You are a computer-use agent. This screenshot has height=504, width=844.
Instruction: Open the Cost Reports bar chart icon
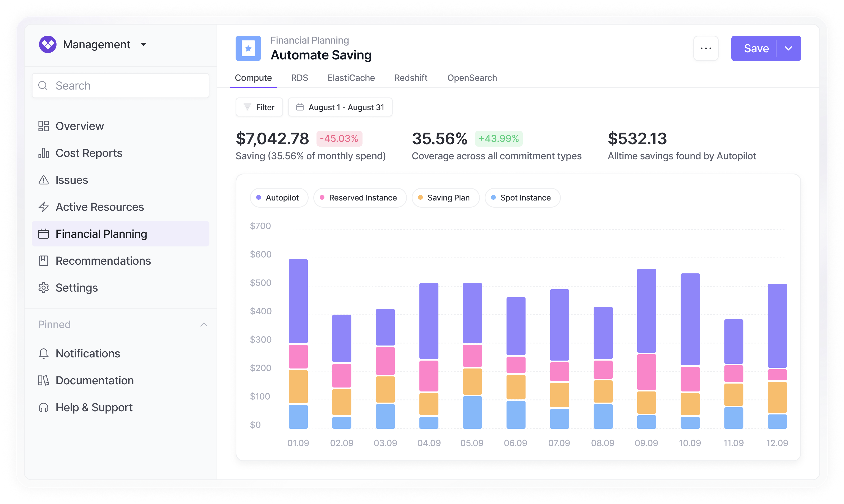tap(44, 153)
